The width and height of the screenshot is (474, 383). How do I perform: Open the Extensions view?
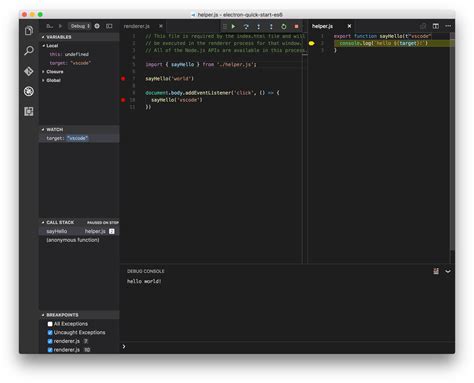[x=29, y=111]
